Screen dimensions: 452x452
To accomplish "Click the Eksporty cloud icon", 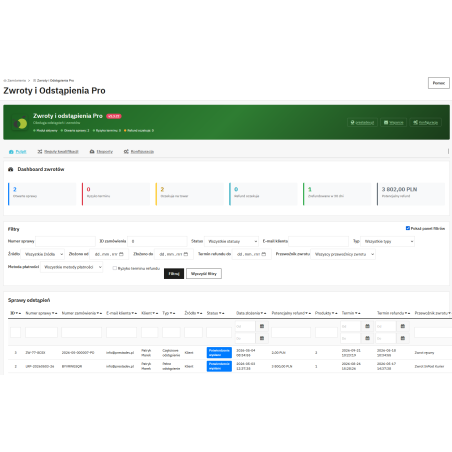I will pos(92,152).
